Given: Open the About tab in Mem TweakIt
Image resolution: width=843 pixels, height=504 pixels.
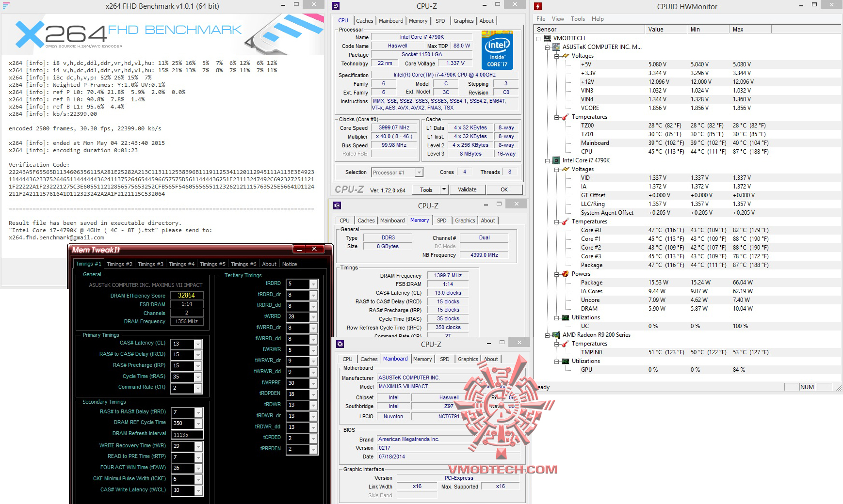Looking at the screenshot, I should coord(269,264).
